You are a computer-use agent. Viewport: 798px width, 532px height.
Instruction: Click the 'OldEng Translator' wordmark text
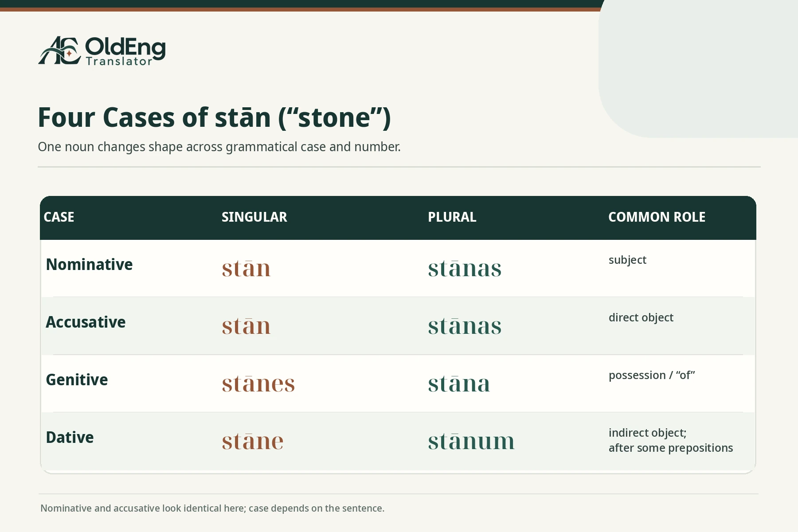click(x=125, y=51)
